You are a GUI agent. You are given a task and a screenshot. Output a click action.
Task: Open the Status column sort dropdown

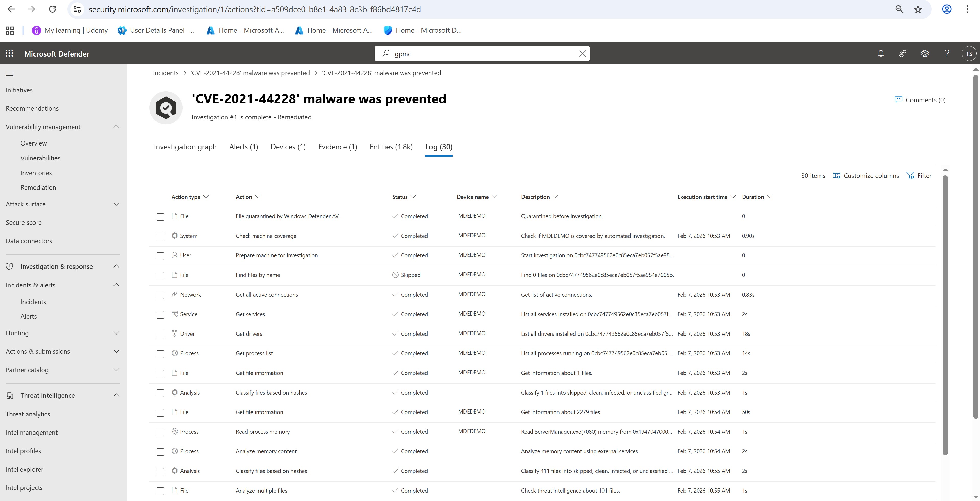413,197
